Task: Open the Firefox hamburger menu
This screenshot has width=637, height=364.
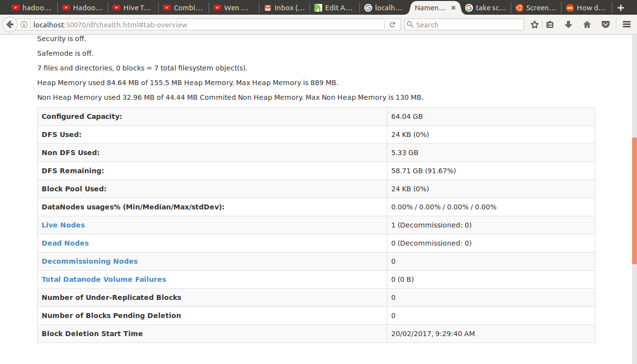Action: [x=627, y=24]
